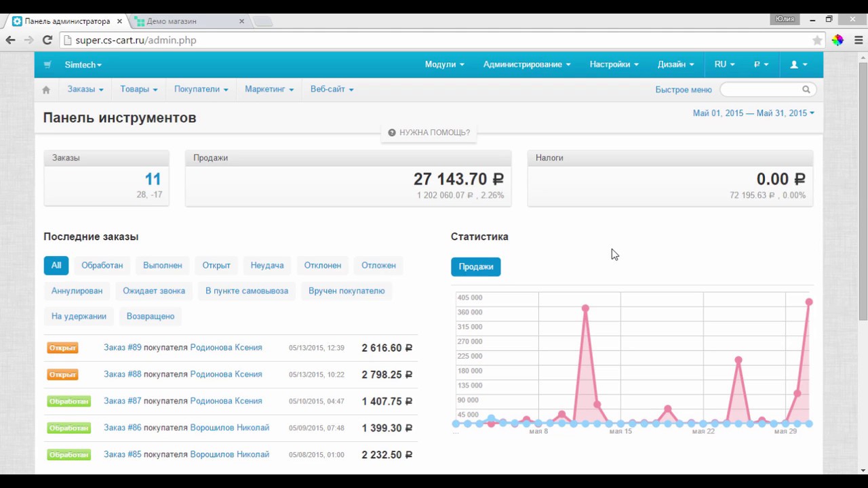The height and width of the screenshot is (488, 868).
Task: Reload the page with refresh icon
Action: [x=47, y=40]
